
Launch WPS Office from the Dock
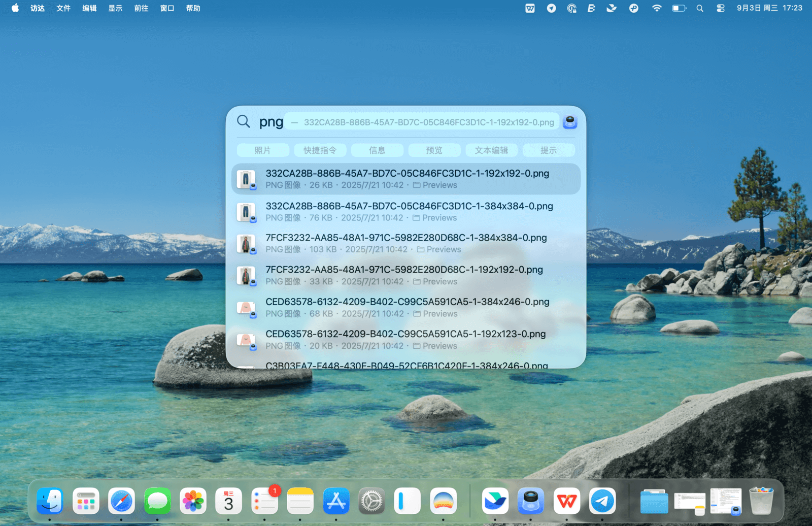click(566, 502)
